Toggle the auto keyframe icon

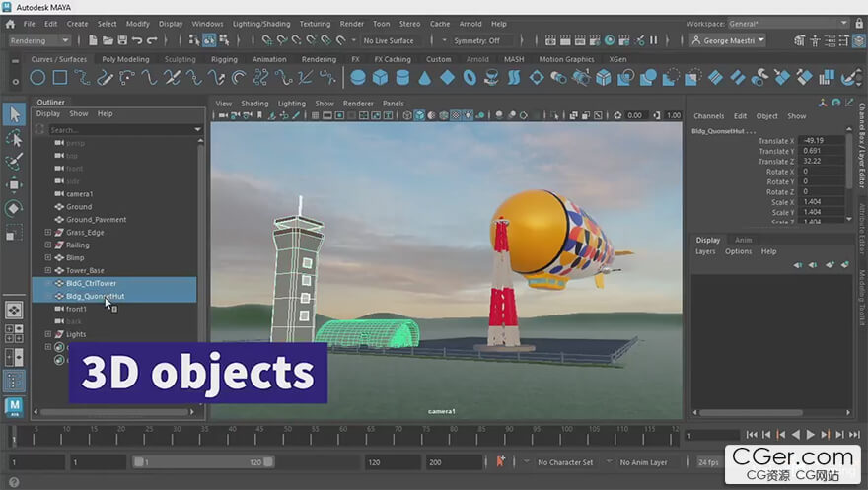click(x=501, y=461)
